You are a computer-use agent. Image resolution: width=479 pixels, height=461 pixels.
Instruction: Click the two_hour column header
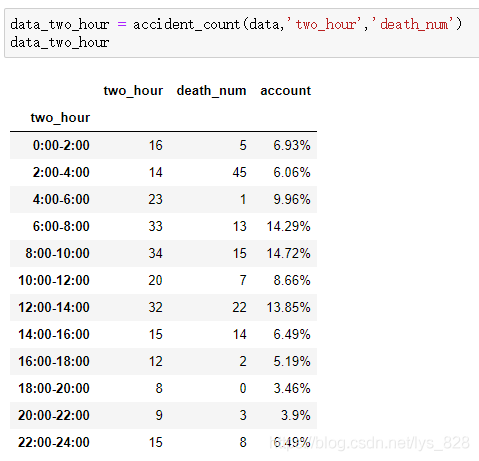point(133,91)
